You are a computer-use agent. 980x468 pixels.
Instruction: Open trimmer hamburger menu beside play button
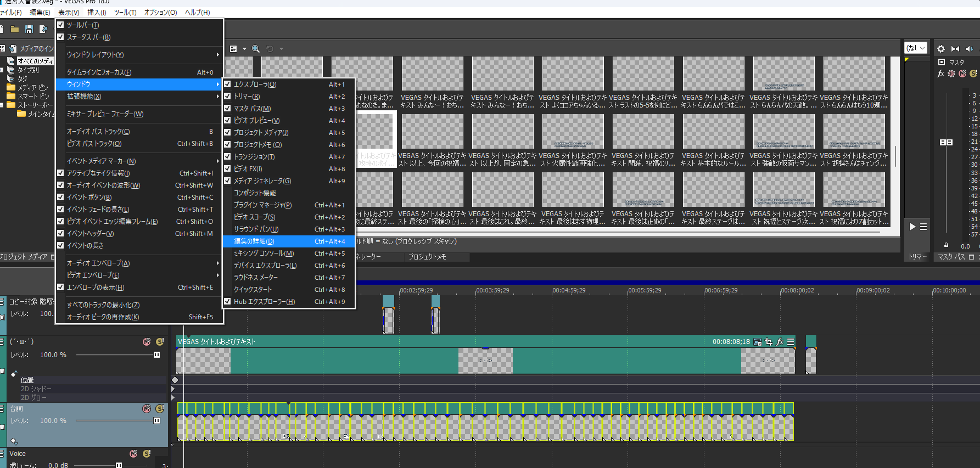923,226
